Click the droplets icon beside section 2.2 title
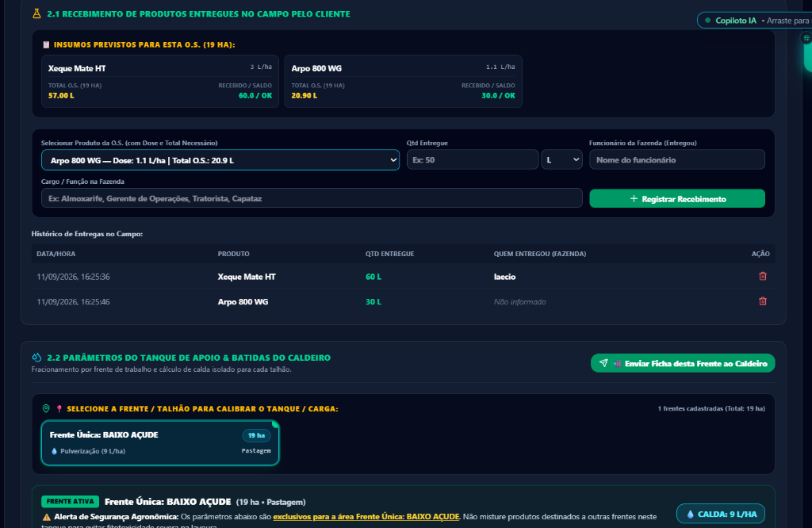The image size is (812, 528). (x=36, y=358)
